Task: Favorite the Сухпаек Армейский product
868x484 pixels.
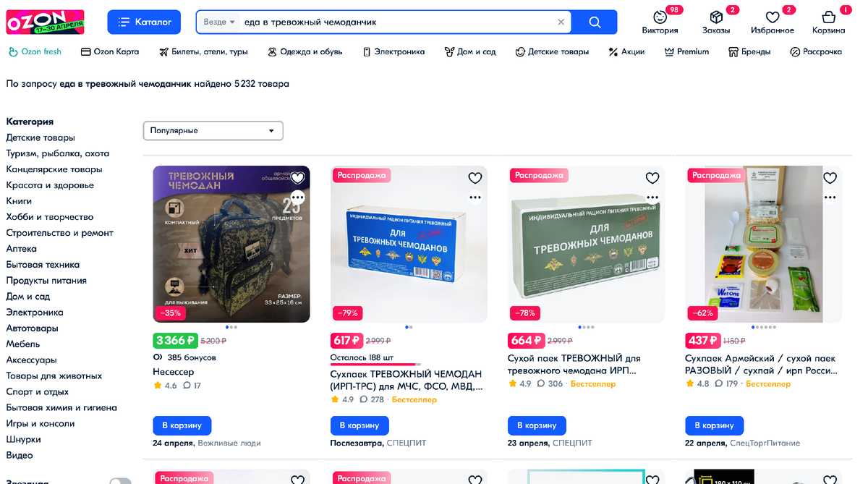Action: [x=830, y=178]
